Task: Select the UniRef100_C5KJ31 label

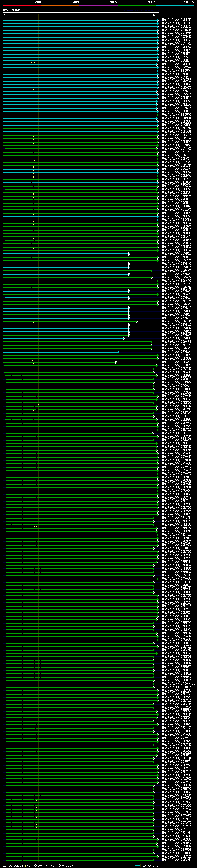Action: click(177, 321)
